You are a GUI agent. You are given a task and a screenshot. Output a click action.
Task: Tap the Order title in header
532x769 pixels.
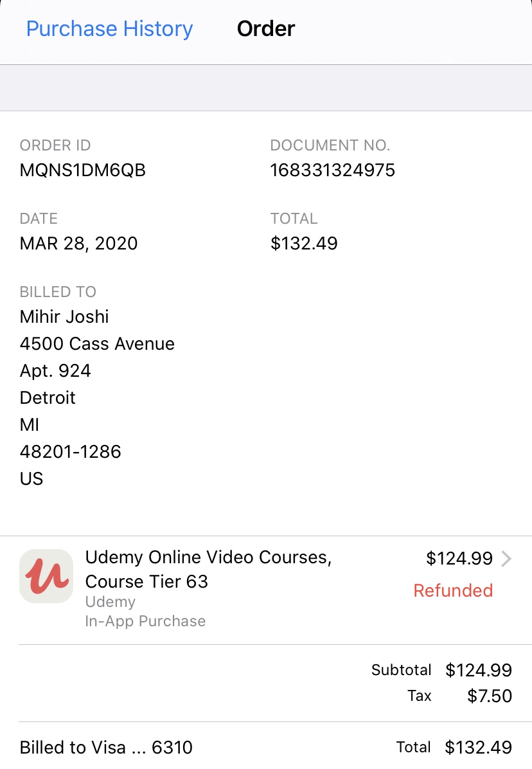point(265,29)
